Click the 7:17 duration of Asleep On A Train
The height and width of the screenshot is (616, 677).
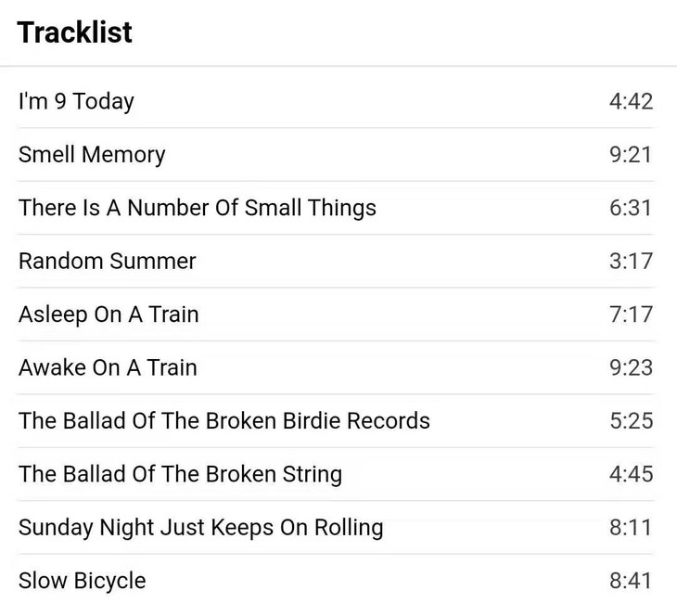[x=631, y=314]
